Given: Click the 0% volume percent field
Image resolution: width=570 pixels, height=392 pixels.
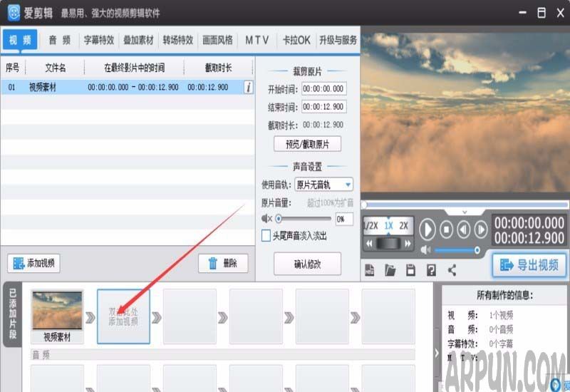Looking at the screenshot, I should (344, 219).
